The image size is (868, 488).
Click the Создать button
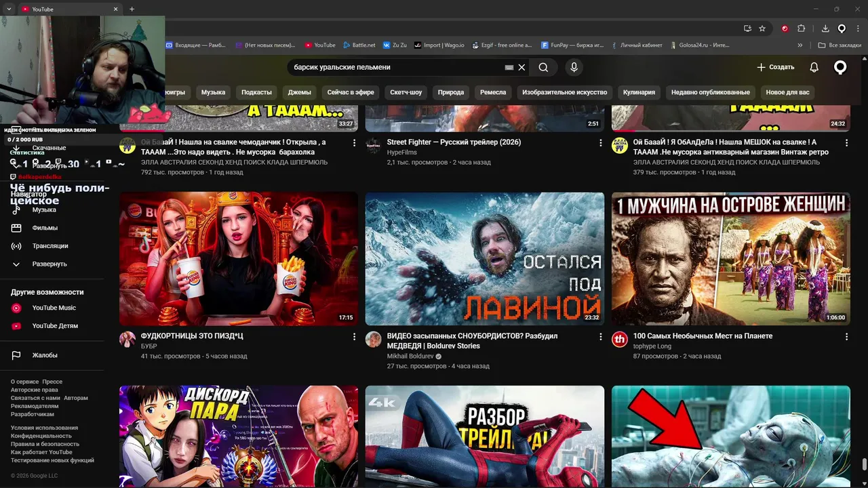775,67
